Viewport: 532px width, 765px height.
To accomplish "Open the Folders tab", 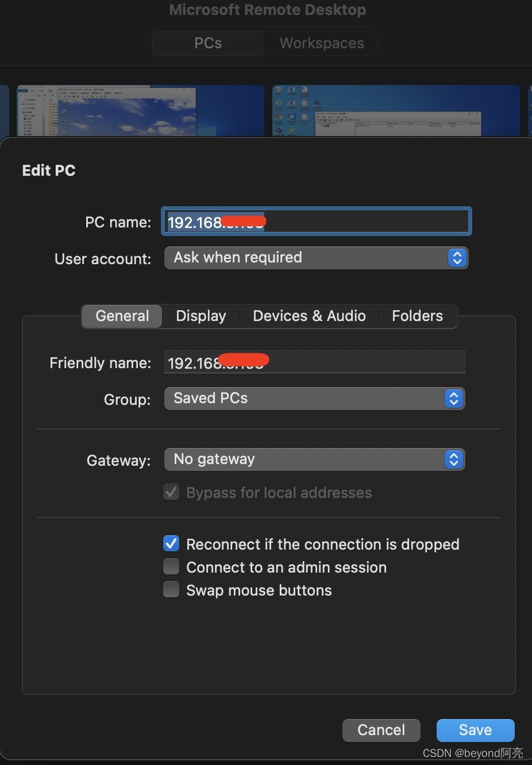I will click(417, 316).
